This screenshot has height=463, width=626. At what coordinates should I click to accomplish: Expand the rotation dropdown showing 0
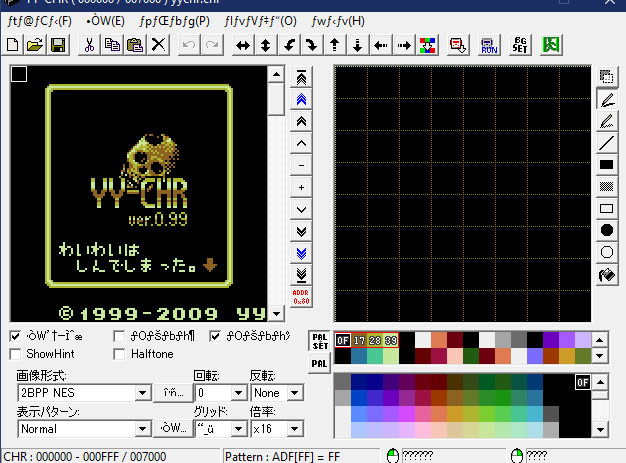click(x=238, y=393)
